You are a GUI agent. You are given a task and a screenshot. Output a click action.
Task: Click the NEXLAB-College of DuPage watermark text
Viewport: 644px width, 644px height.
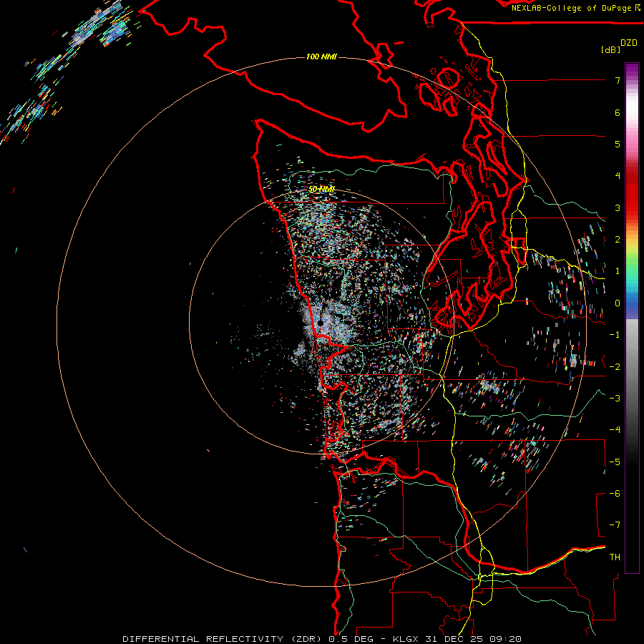572,8
